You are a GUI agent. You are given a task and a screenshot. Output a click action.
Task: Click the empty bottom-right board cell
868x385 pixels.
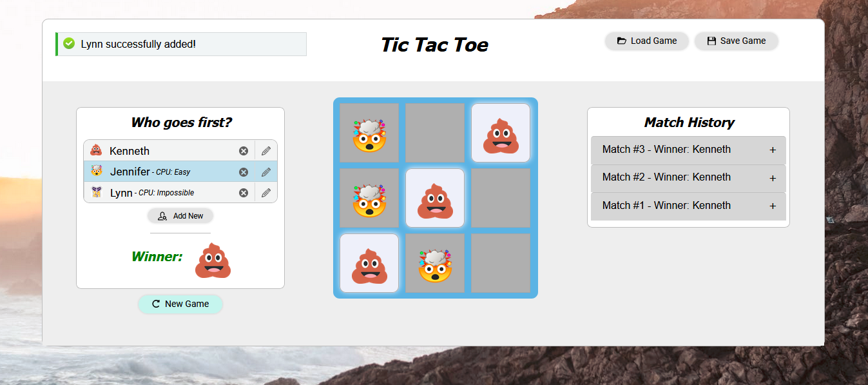pos(501,263)
